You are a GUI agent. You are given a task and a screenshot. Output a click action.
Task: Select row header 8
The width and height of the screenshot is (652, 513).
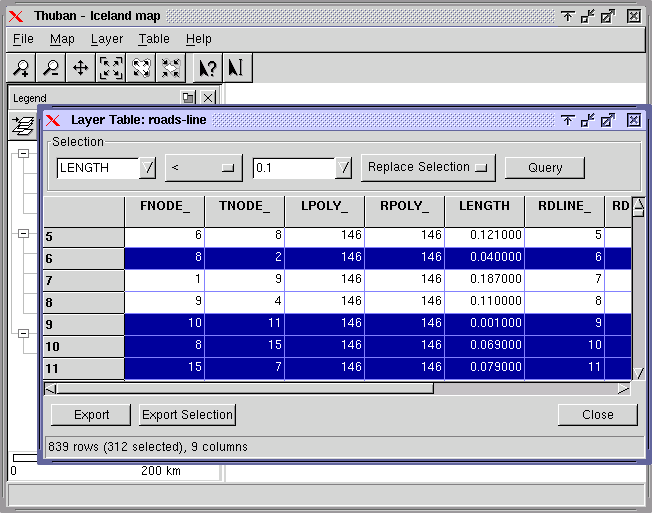84,303
